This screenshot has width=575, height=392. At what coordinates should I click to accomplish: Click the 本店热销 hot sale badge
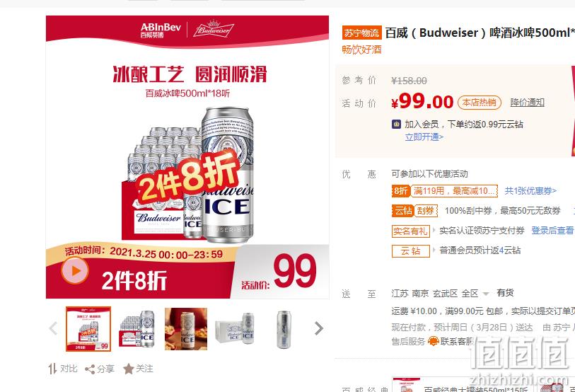click(480, 103)
